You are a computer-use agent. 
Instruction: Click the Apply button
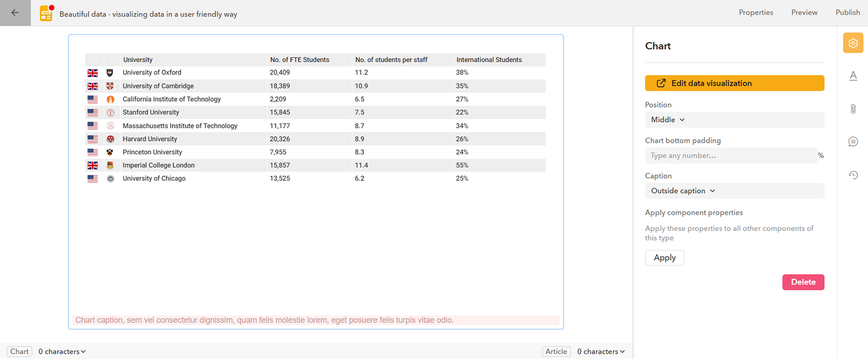tap(664, 258)
